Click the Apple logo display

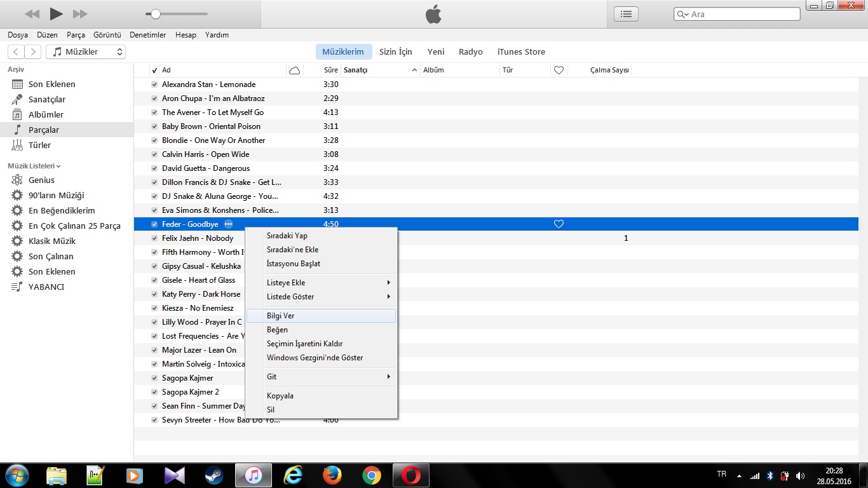pyautogui.click(x=433, y=14)
